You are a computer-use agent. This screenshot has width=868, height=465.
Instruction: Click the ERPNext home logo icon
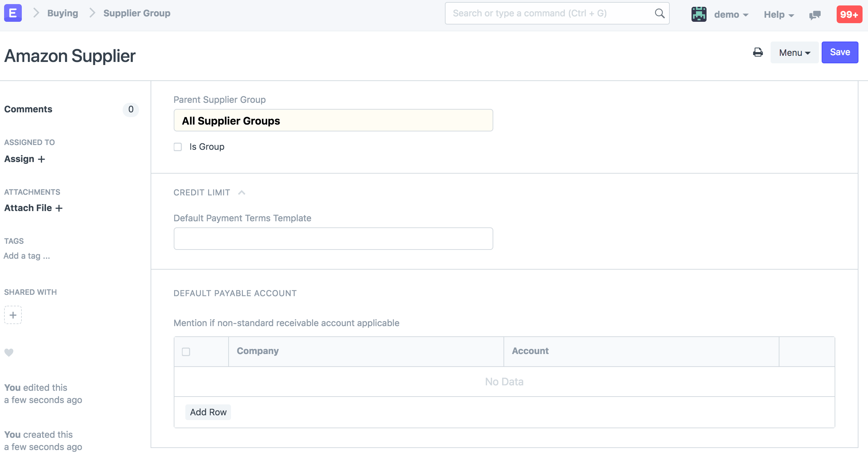point(13,13)
